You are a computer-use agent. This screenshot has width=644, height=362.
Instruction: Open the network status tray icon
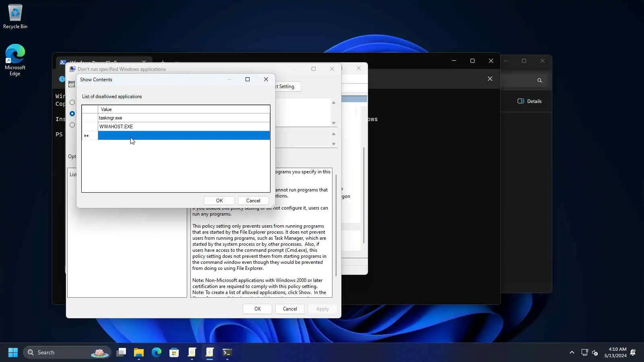click(x=584, y=352)
